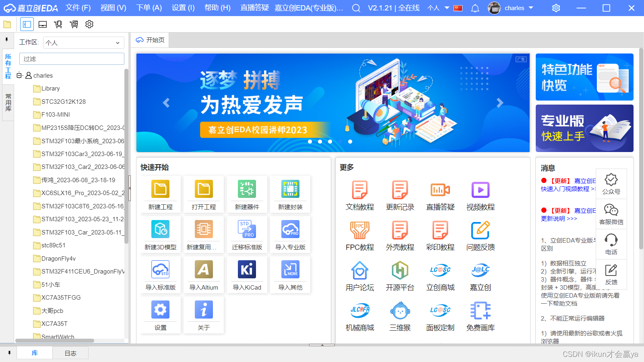Screen dimensions: 644x362
Task: Open the 专业版快速上手 banner
Action: [584, 128]
